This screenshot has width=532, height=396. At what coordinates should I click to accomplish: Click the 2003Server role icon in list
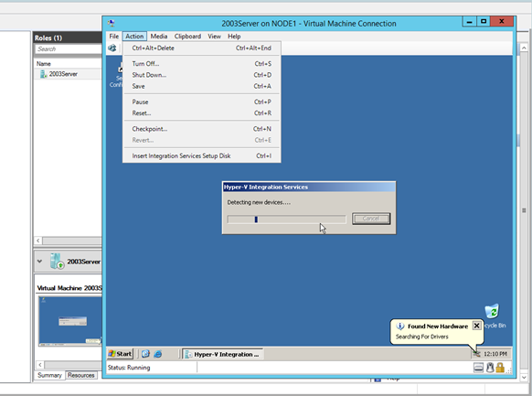tap(44, 74)
